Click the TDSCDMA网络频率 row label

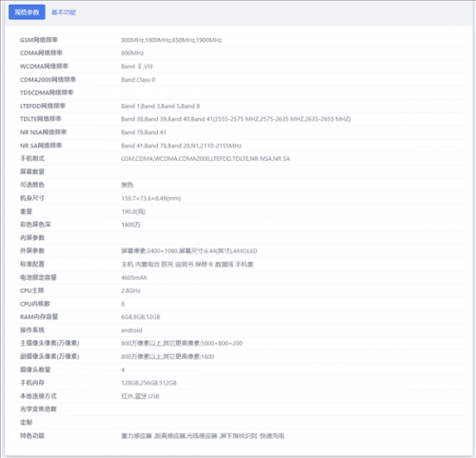coord(47,92)
